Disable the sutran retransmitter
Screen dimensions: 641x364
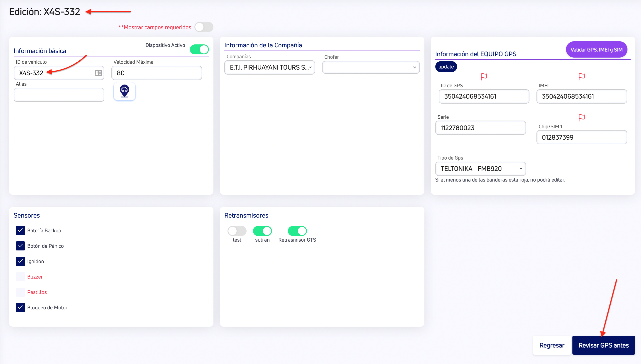(262, 231)
